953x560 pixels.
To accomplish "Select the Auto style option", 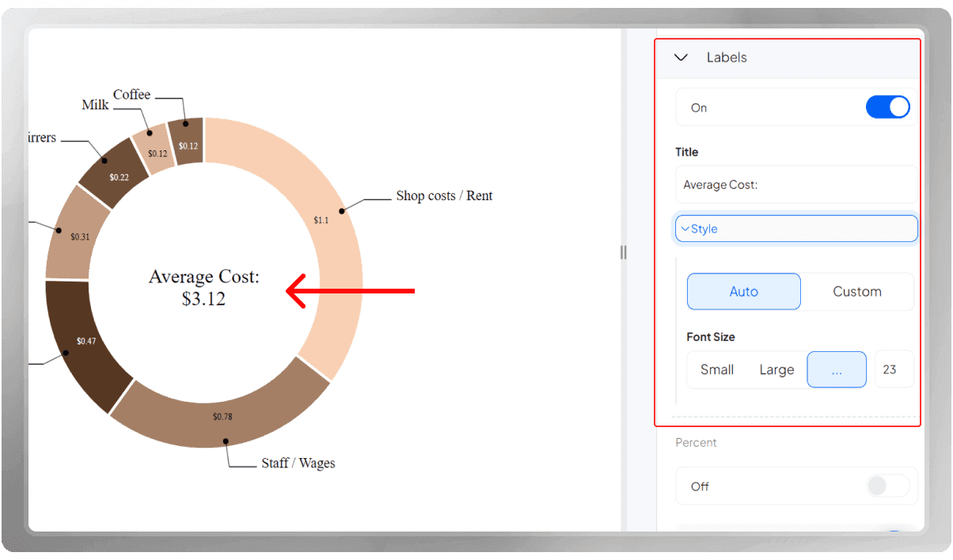I will tap(743, 291).
